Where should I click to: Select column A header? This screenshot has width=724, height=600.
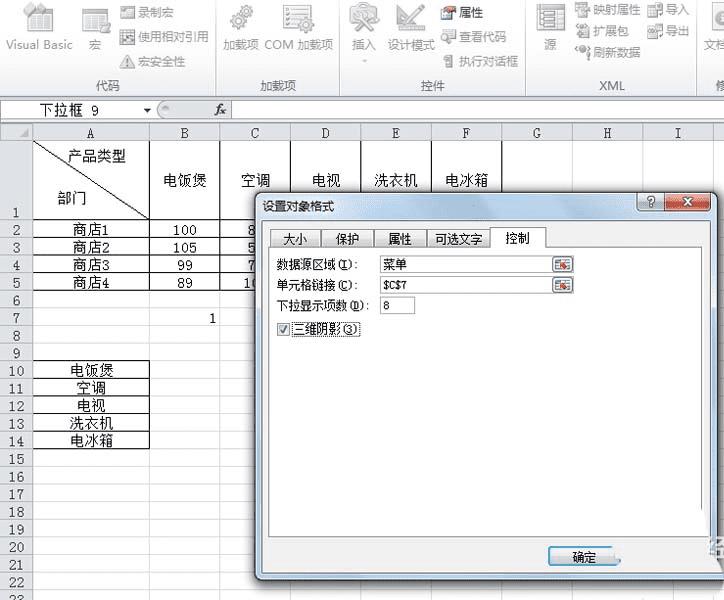click(x=91, y=133)
